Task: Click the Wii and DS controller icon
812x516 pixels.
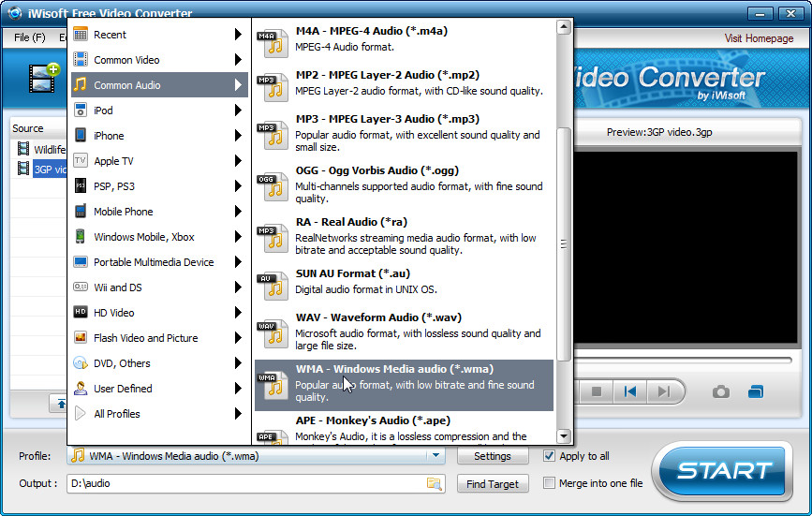Action: tap(81, 287)
